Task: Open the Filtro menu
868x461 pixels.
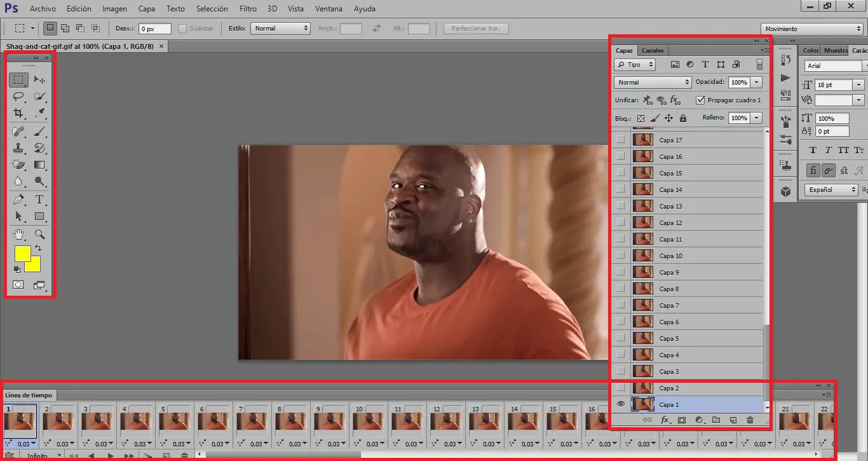Action: (248, 9)
